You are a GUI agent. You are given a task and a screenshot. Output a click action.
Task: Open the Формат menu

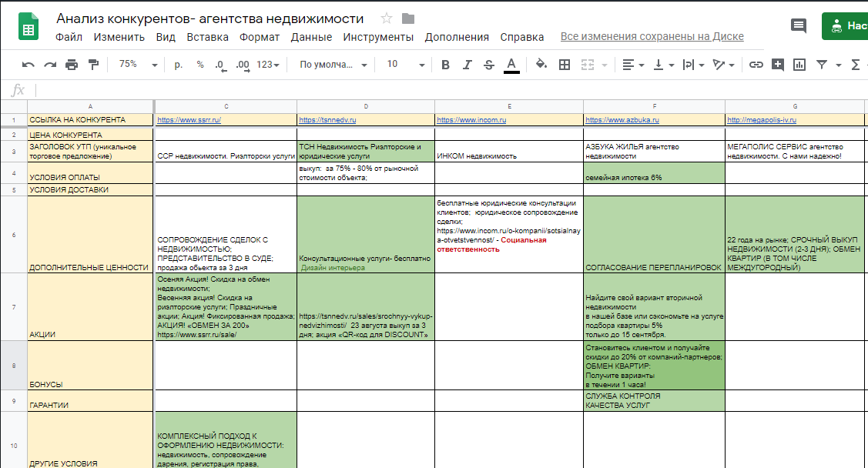[259, 37]
